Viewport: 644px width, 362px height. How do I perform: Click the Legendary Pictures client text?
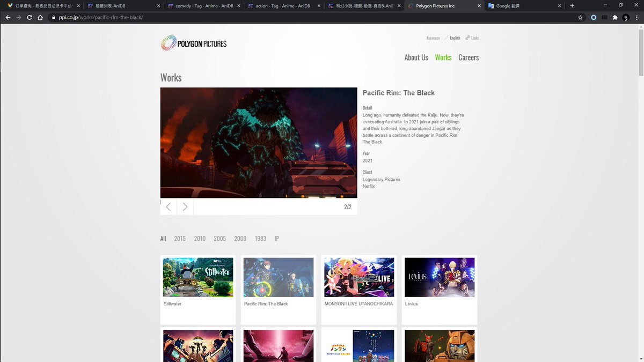coord(382,180)
